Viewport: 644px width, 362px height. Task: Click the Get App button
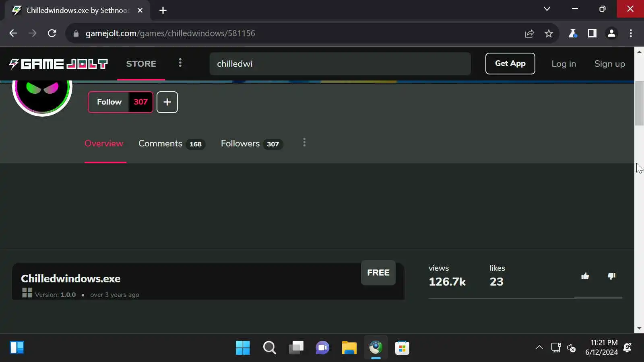(x=510, y=64)
